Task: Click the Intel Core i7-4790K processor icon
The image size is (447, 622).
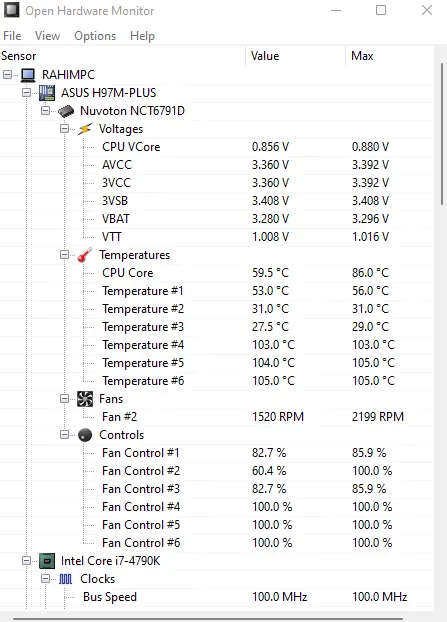Action: coord(47,561)
